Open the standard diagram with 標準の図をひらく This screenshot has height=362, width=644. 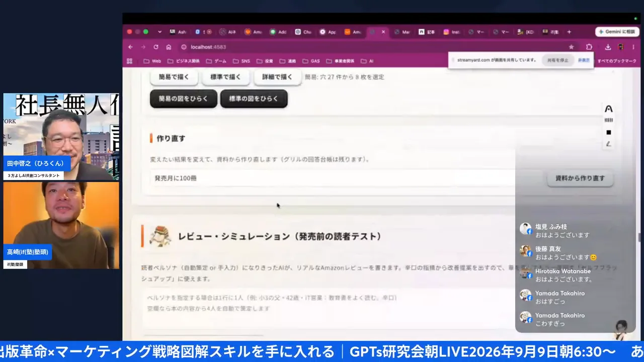254,99
